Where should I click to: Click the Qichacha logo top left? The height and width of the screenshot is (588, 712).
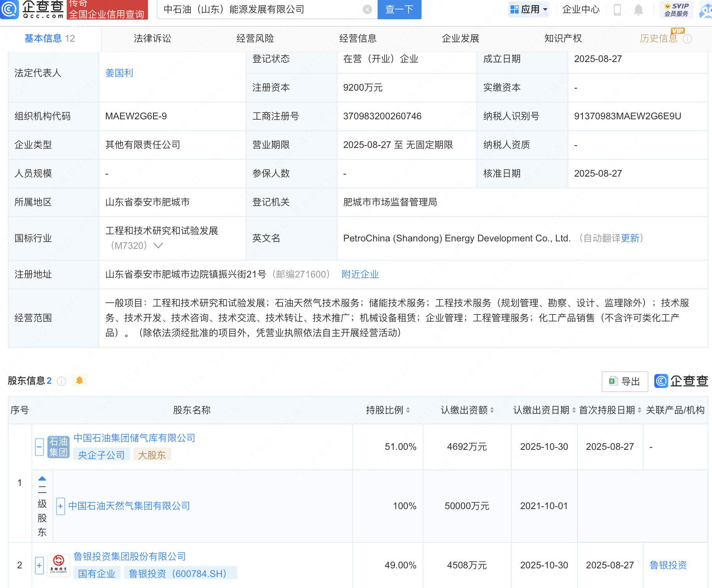click(33, 10)
